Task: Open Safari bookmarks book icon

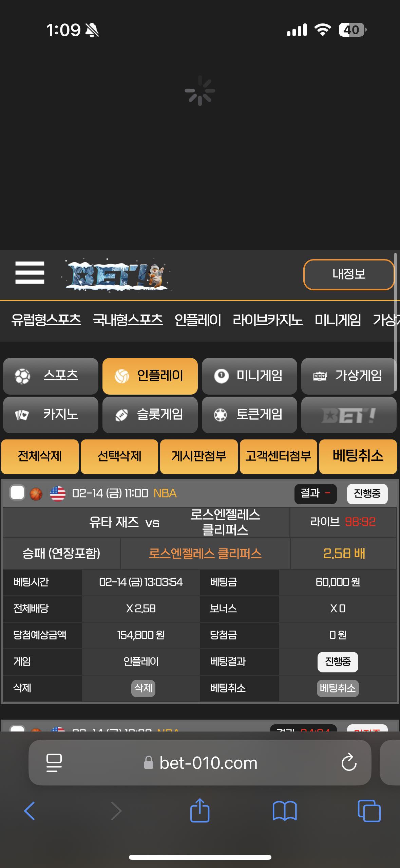Action: click(x=285, y=811)
